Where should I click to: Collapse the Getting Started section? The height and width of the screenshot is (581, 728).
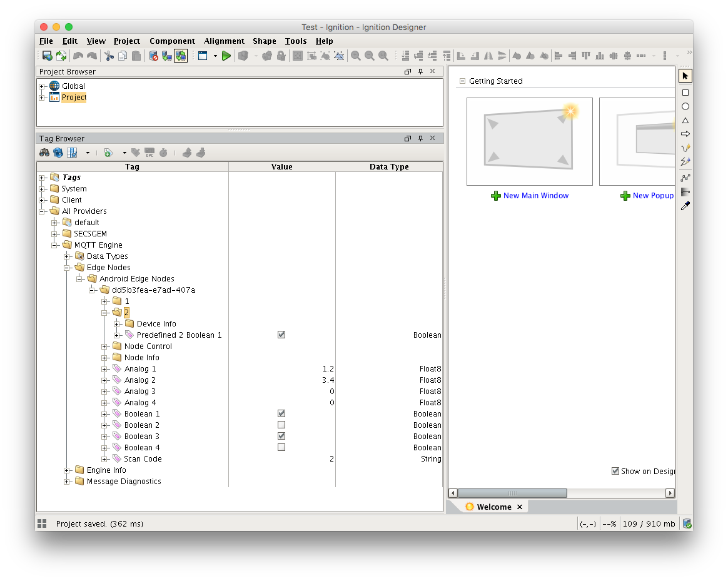pos(462,81)
